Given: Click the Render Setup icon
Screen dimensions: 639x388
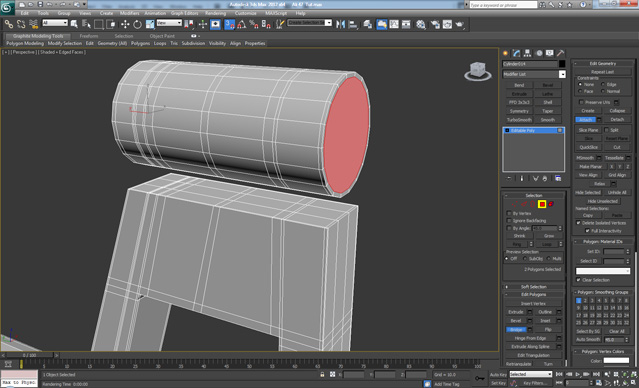Looking at the screenshot, I should [x=435, y=24].
